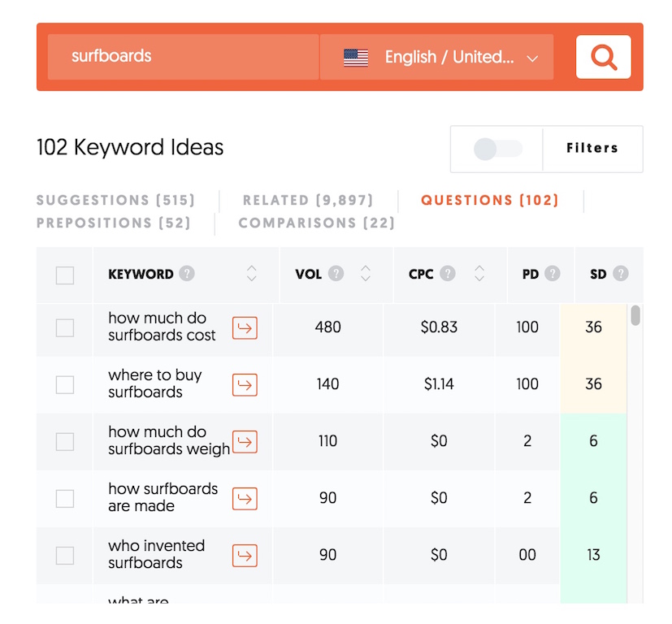
Task: Open arrow icon for 'who invented surfboards'
Action: [245, 556]
